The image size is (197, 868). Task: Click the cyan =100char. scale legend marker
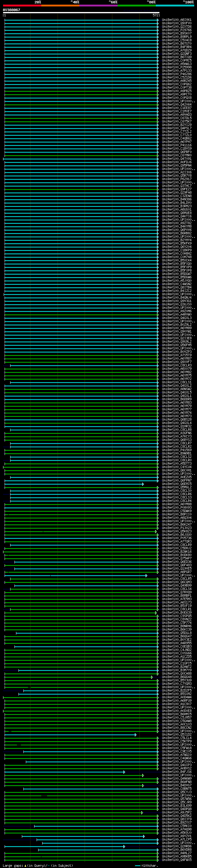pyautogui.click(x=137, y=865)
